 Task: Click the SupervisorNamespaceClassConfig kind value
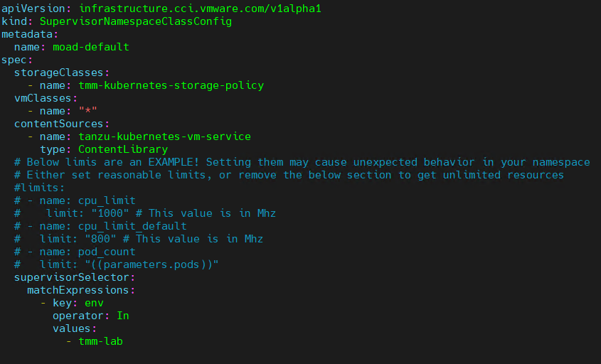coord(135,21)
